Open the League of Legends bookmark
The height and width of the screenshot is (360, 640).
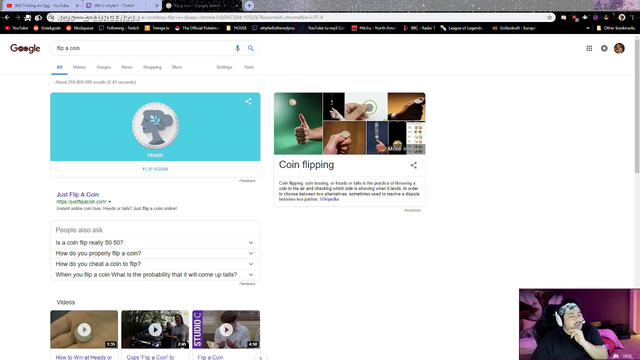point(462,28)
